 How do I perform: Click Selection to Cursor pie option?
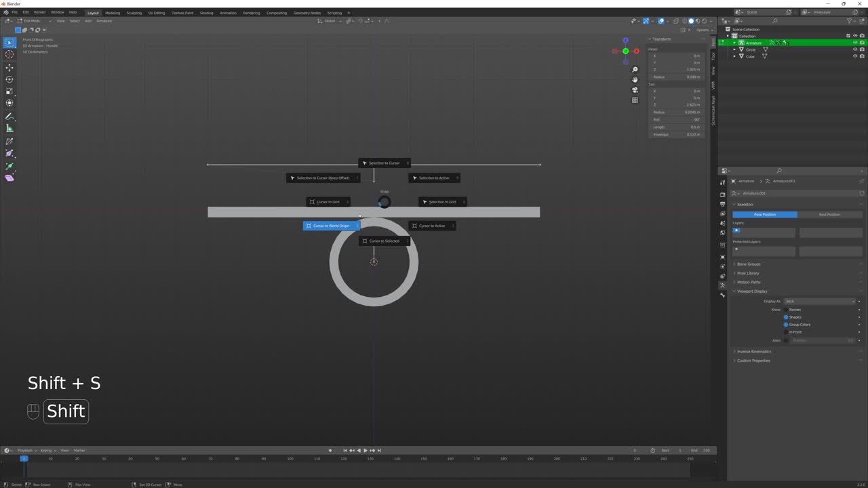384,163
